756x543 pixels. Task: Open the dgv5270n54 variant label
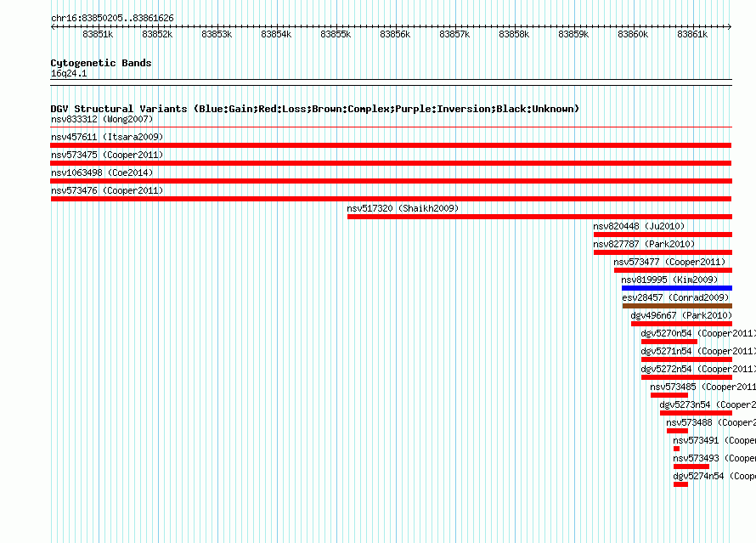[x=698, y=333]
